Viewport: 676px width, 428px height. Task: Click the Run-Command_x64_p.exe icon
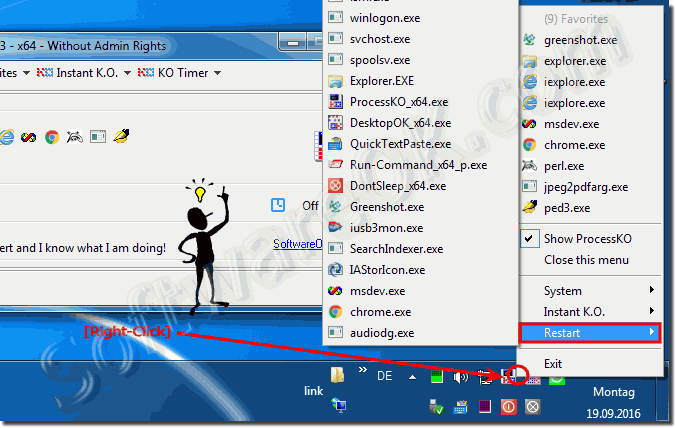[335, 165]
